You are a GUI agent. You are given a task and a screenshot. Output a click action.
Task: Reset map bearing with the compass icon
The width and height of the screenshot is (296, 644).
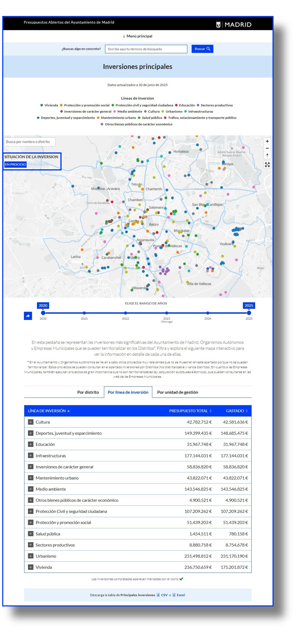point(267,155)
